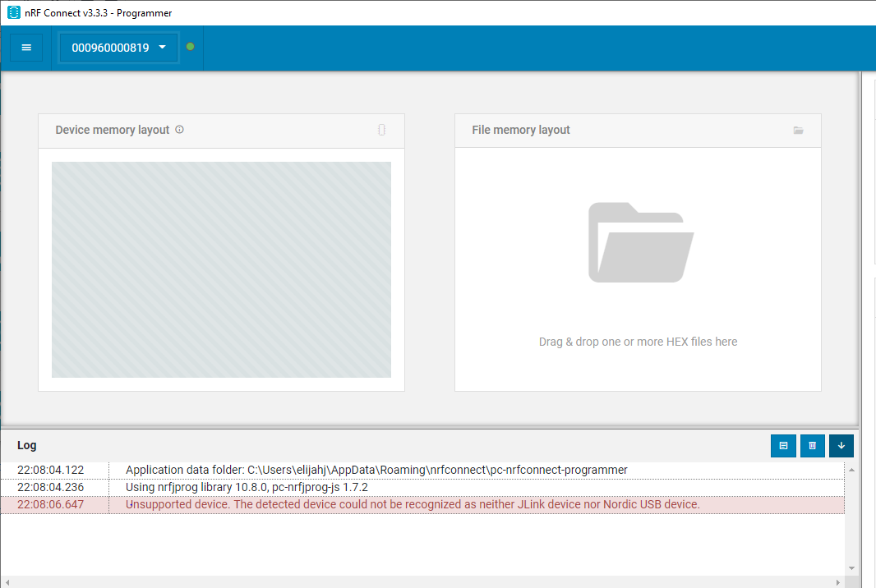Open device selector 000960000819 dropdown
The height and width of the screenshot is (588, 876).
click(118, 48)
